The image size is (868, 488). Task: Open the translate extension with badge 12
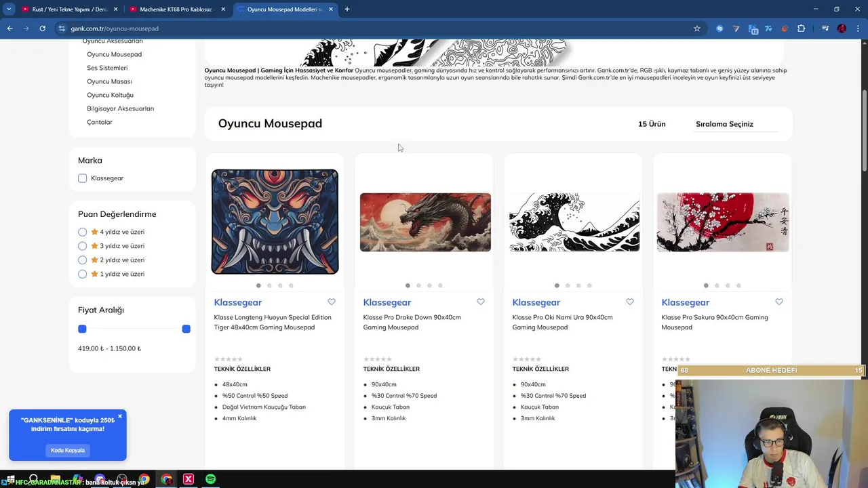753,28
